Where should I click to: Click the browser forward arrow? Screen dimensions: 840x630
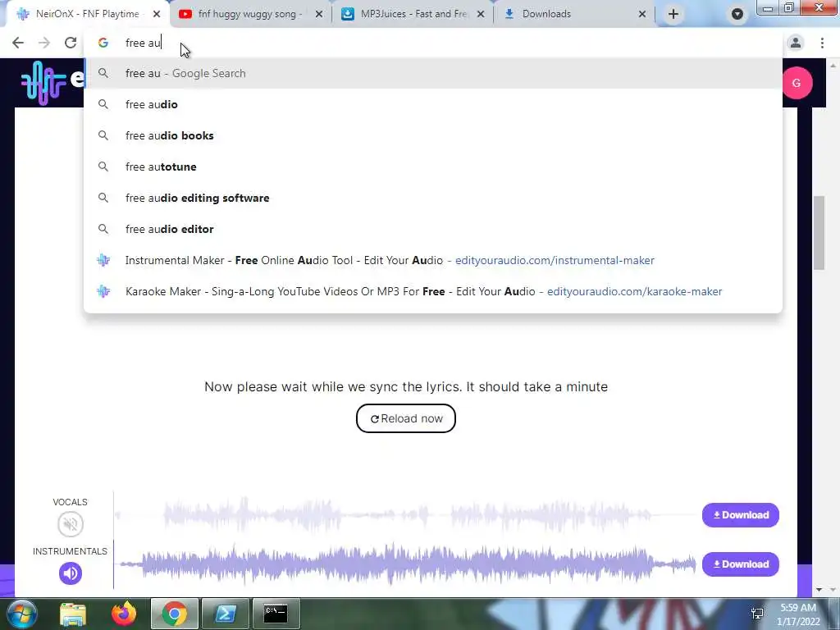44,43
